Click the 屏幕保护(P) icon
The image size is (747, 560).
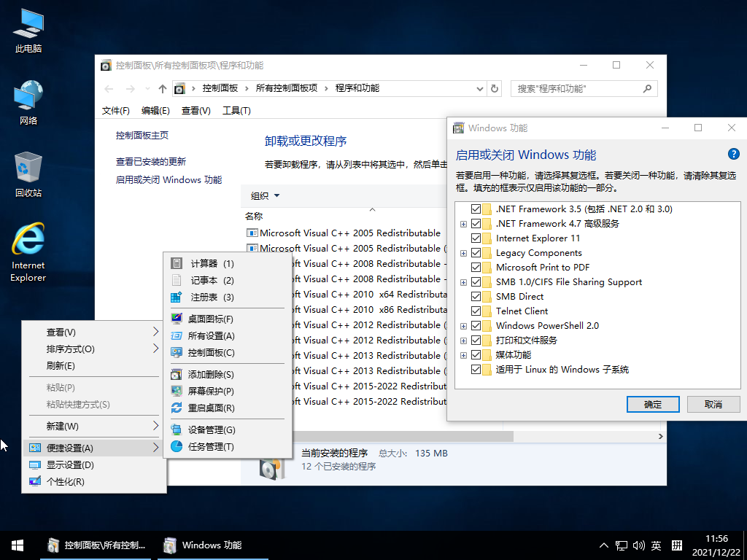(x=177, y=391)
